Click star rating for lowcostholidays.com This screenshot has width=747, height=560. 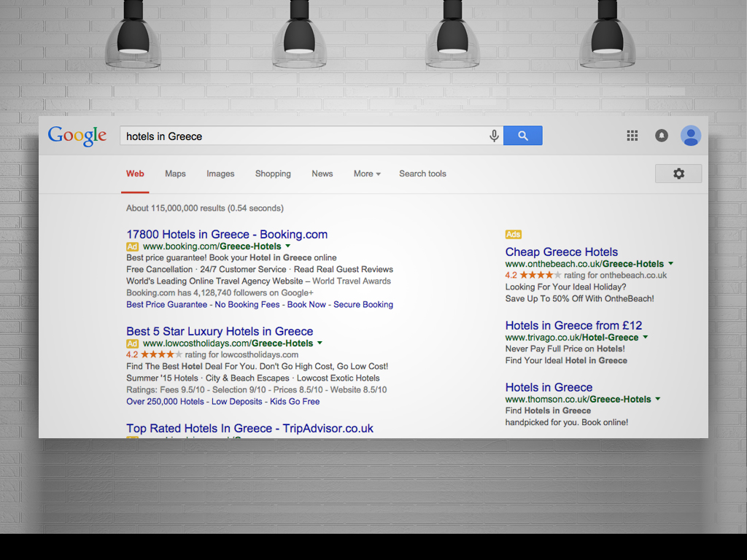coord(161,355)
